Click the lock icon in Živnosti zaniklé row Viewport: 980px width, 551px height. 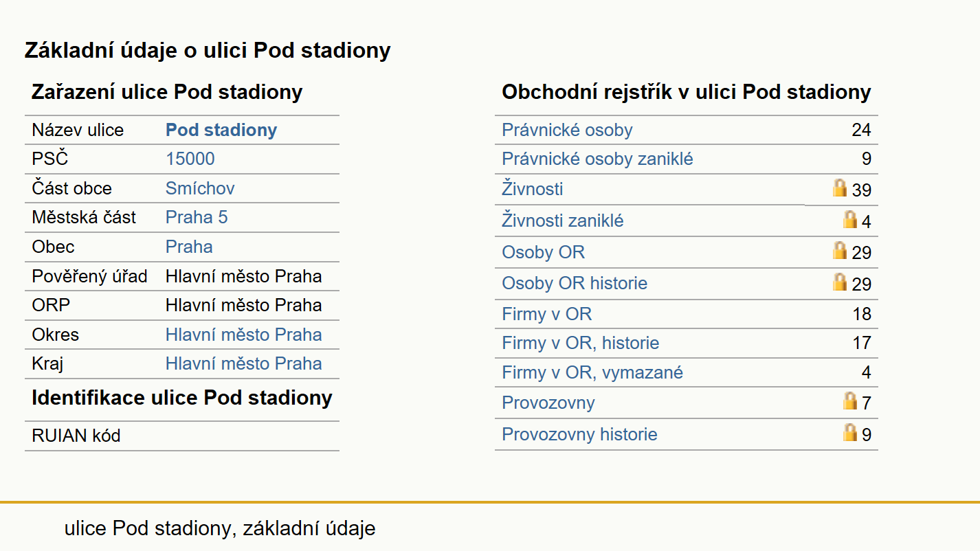[850, 220]
